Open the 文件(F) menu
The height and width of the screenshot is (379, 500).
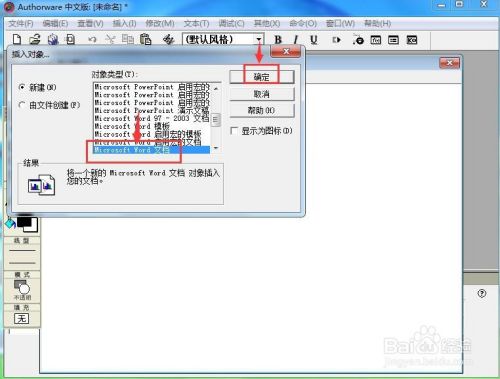coord(21,24)
